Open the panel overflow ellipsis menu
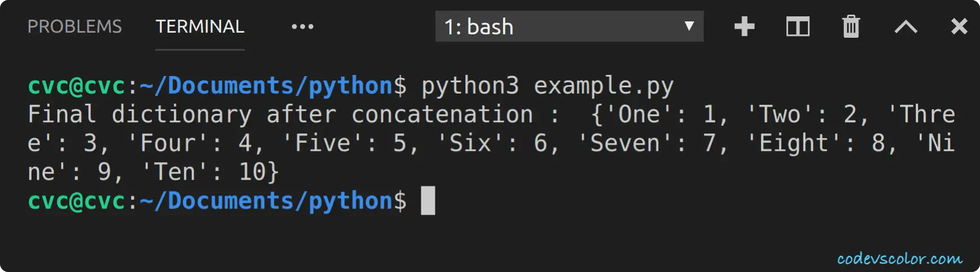 pyautogui.click(x=303, y=26)
